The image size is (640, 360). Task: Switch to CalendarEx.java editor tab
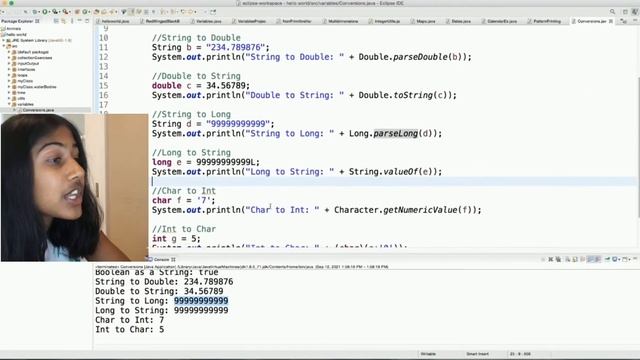pos(502,21)
